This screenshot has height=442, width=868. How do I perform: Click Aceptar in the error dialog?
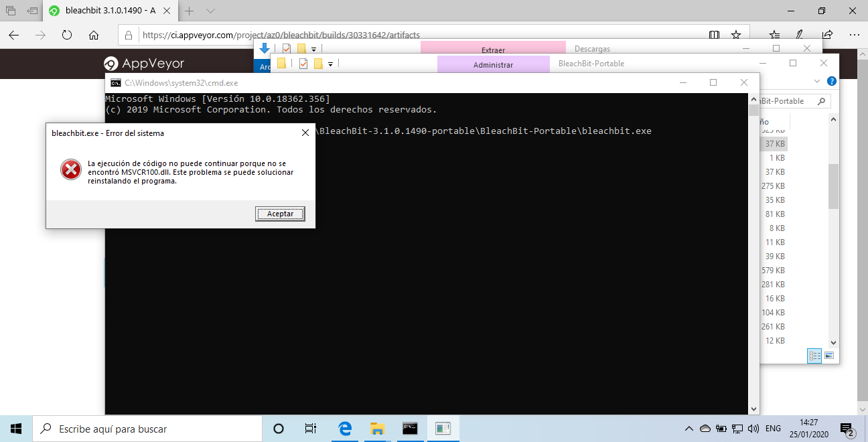pos(280,214)
